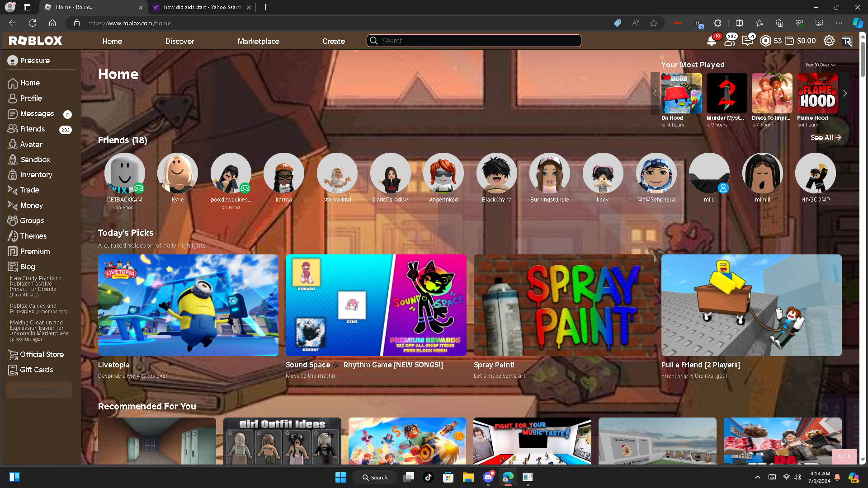Open friend requests icon in header
This screenshot has height=488, width=868.
(729, 41)
